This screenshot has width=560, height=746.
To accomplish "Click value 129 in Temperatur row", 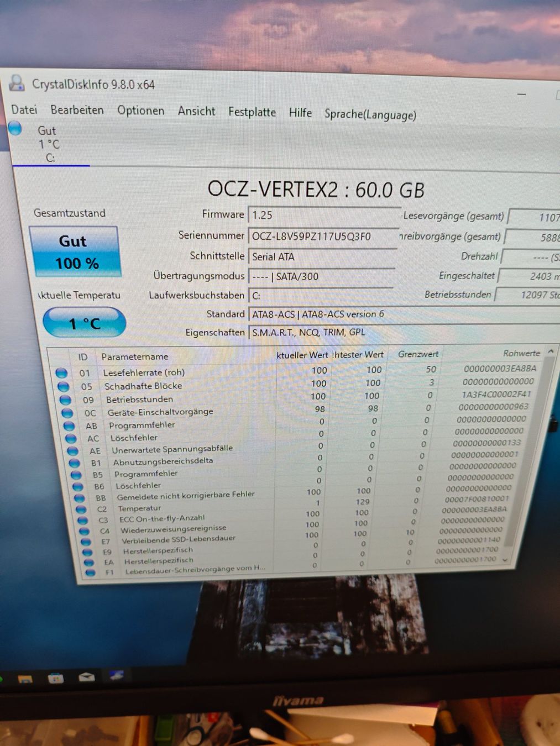I will pos(363,502).
